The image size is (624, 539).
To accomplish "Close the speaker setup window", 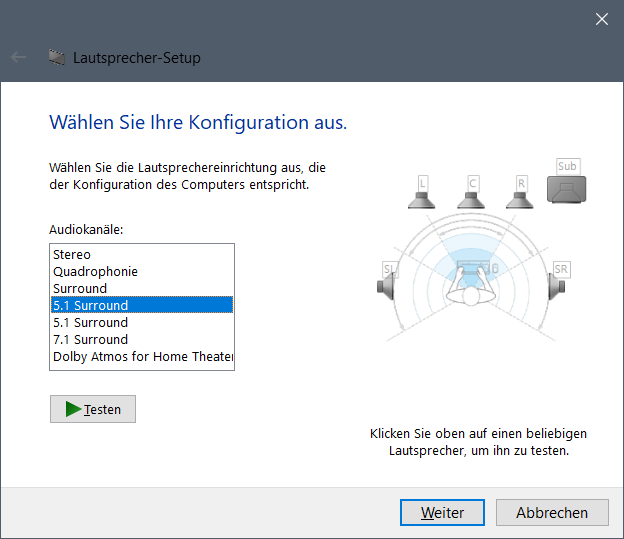I will 602,19.
